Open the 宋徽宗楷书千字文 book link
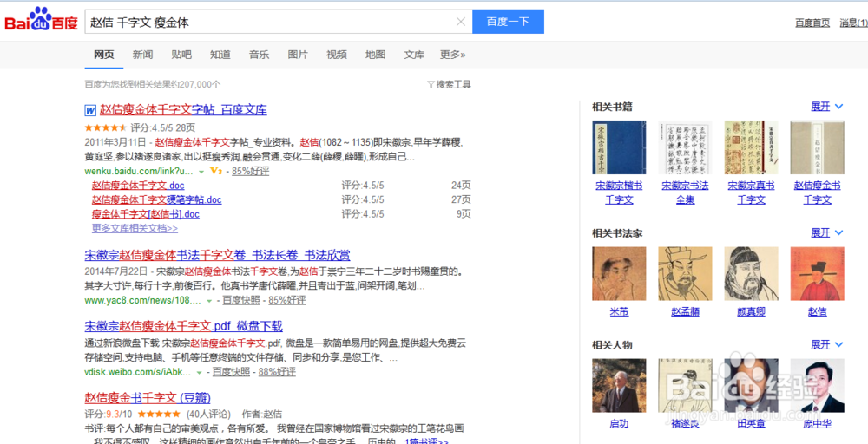Image resolution: width=868 pixels, height=444 pixels. pos(619,193)
